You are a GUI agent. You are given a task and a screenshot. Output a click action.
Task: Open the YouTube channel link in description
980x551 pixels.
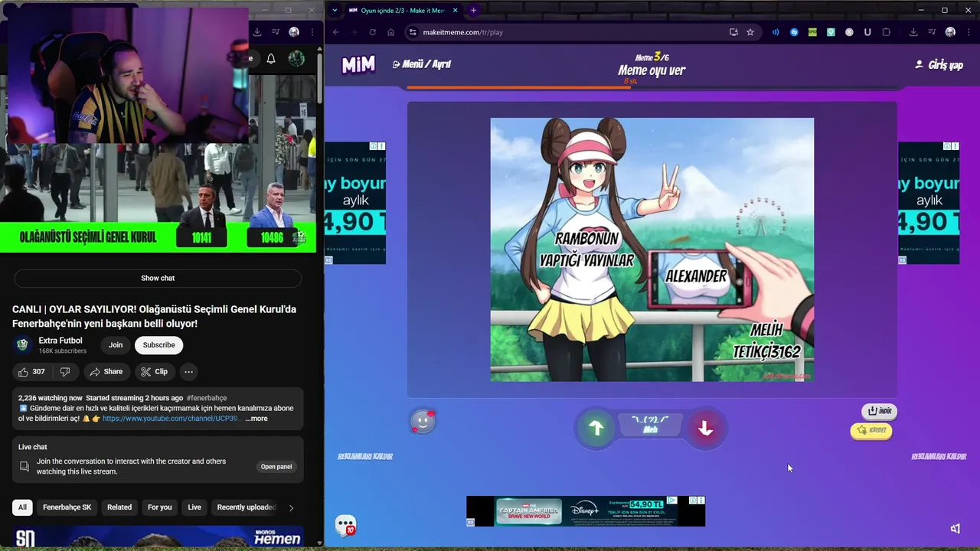171,419
